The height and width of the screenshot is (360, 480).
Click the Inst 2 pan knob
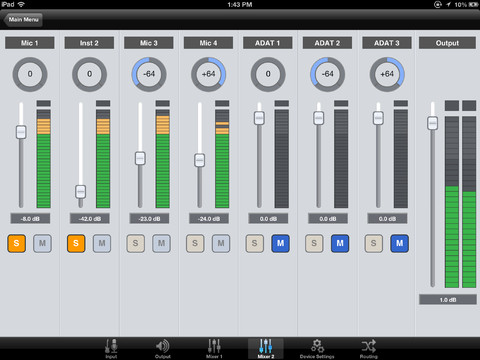click(x=89, y=74)
